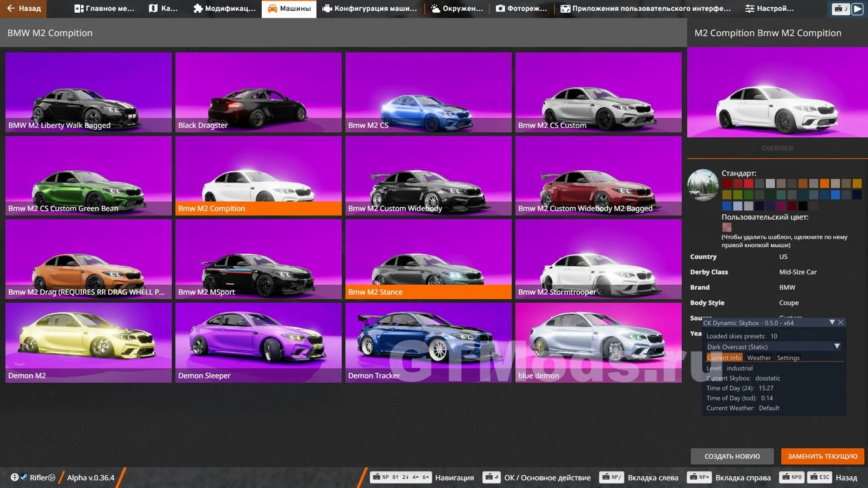
Task: Select the olive yellow swatch in second row
Action: (726, 194)
